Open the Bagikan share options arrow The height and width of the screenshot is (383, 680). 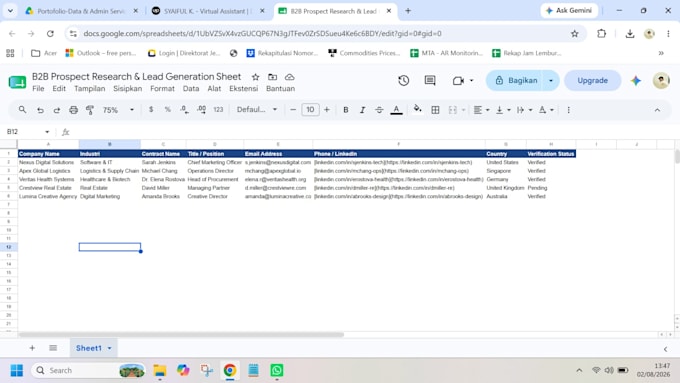551,81
